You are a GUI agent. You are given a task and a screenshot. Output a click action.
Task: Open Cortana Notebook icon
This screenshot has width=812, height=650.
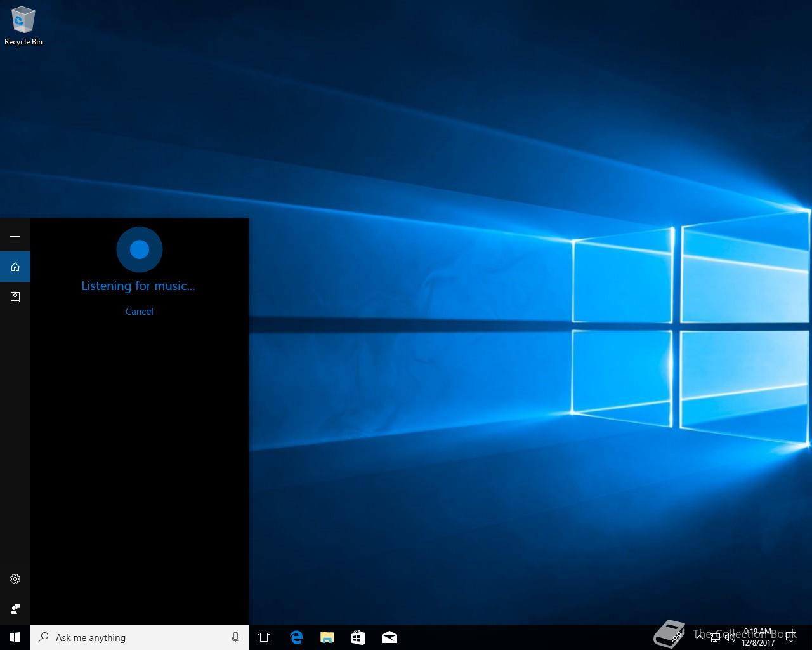tap(15, 296)
